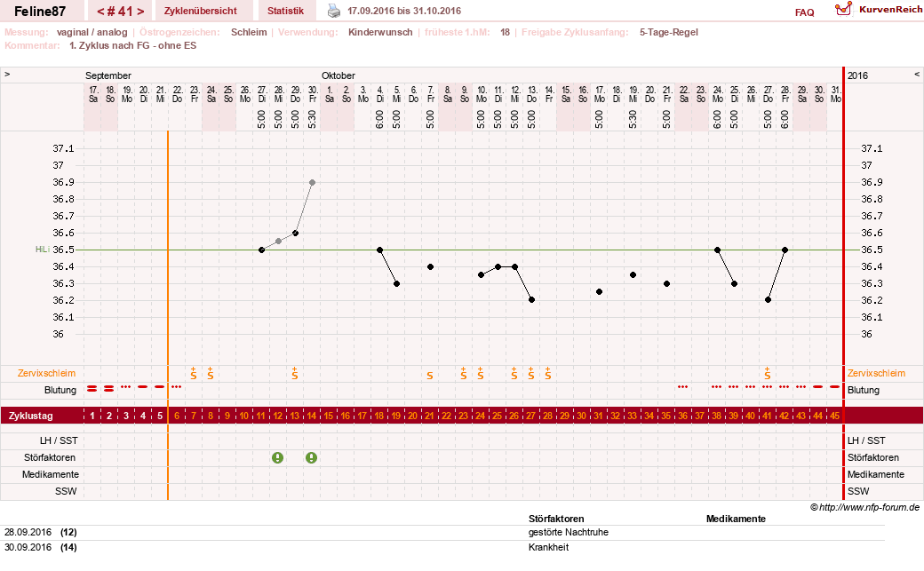
Task: Click the left Medikamente row label
Action: pos(50,475)
